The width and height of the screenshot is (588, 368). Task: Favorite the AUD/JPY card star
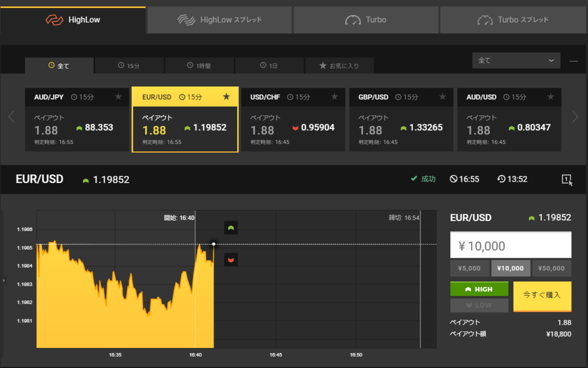click(x=118, y=96)
